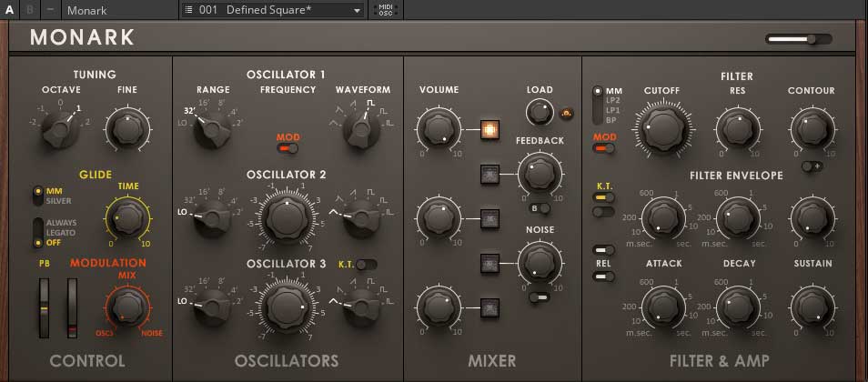Toggle the switch just below the REL label
868x382 pixels.
point(603,276)
